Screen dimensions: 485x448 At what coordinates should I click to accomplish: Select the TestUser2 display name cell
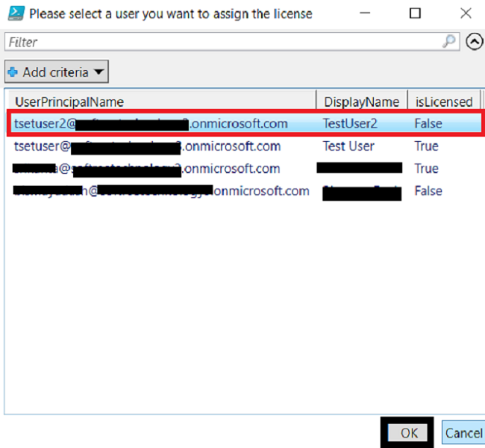[350, 123]
